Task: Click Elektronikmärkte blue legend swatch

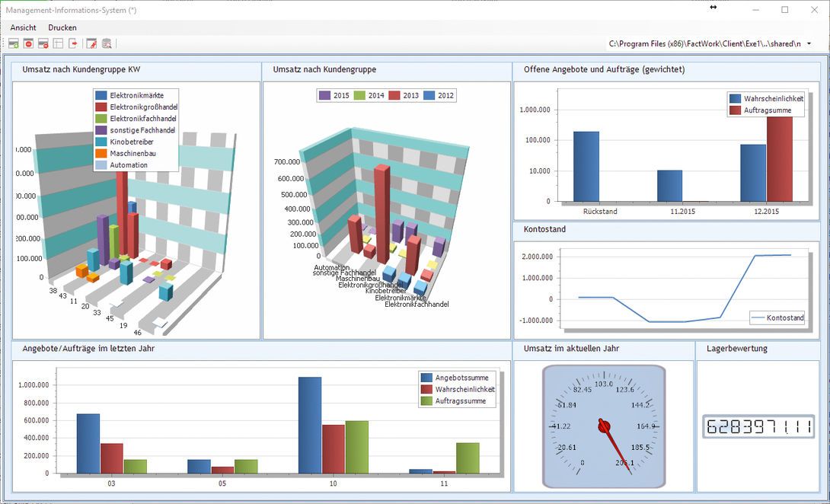Action: (101, 95)
